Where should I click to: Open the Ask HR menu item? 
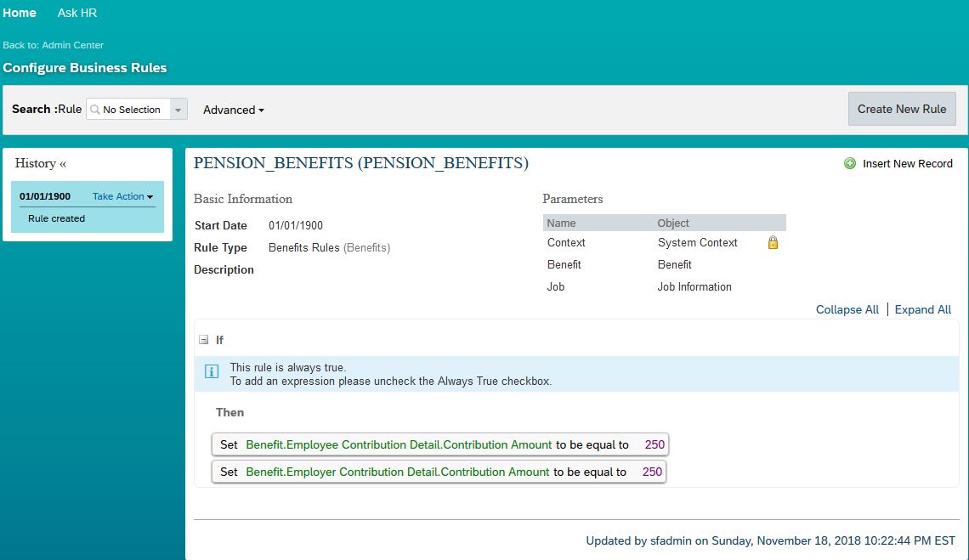click(x=77, y=13)
